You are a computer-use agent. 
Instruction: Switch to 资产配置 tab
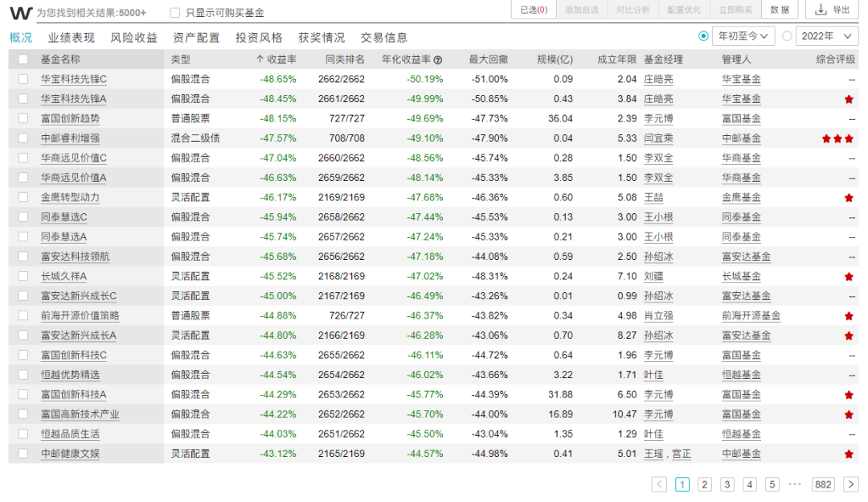tap(197, 38)
